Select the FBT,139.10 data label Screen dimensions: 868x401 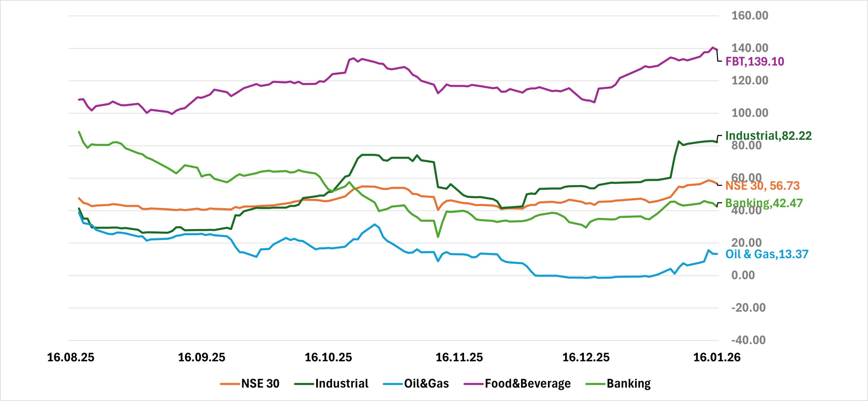coord(754,62)
